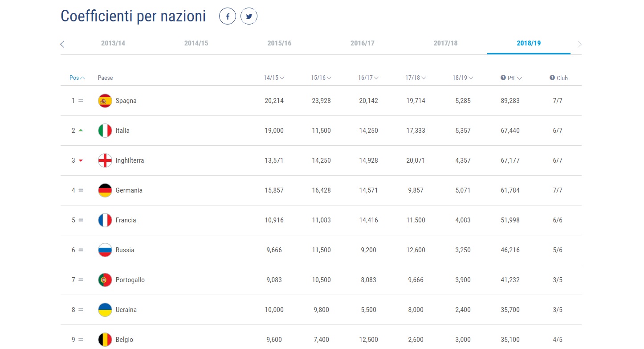Screen dimensions: 644x349
Task: Click the help icon beside Pti
Action: tap(503, 78)
